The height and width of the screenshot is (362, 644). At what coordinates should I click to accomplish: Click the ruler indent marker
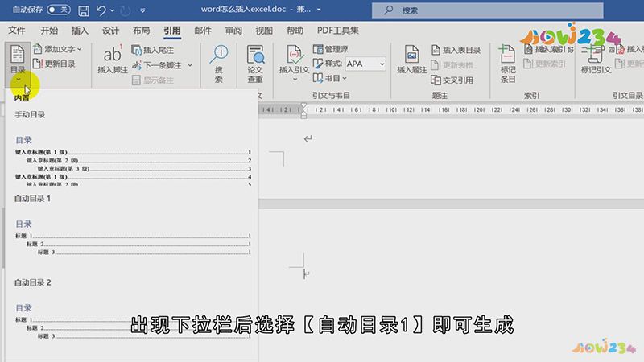pyautogui.click(x=303, y=110)
